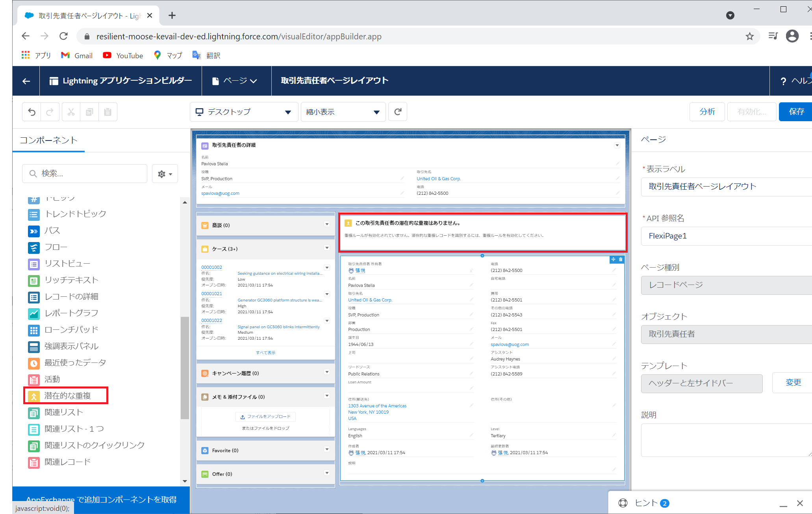The image size is (812, 514).
Task: Click the 分析 button
Action: (x=707, y=112)
